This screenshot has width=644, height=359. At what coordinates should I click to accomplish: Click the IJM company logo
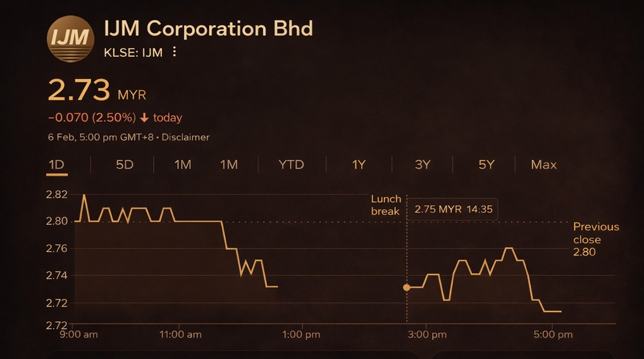point(68,39)
